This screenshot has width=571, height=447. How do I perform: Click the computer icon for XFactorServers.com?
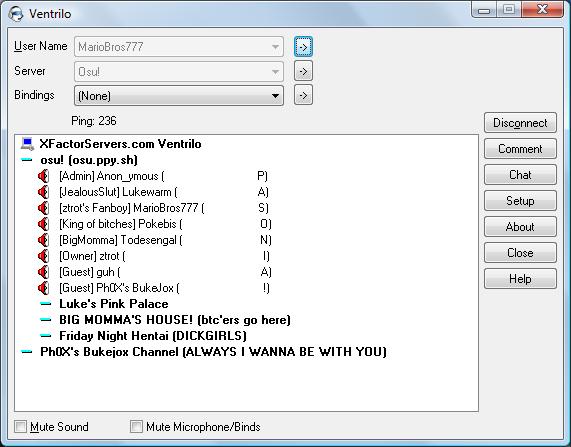tap(27, 144)
